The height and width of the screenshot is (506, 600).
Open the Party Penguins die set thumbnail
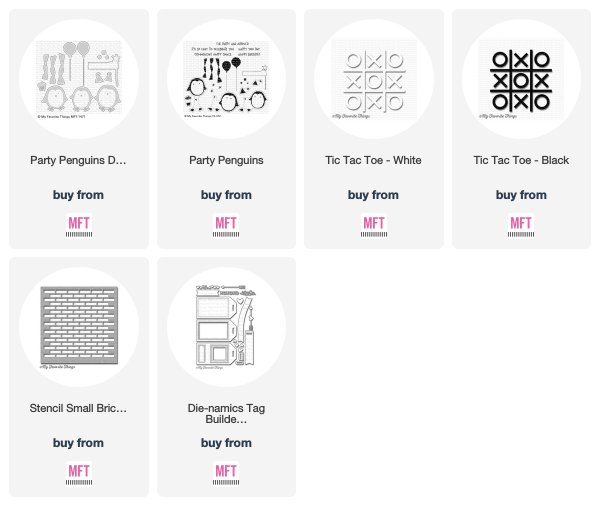tap(79, 79)
